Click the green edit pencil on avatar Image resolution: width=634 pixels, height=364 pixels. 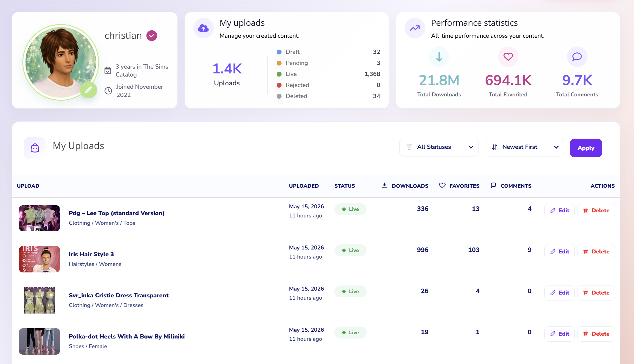(x=89, y=90)
